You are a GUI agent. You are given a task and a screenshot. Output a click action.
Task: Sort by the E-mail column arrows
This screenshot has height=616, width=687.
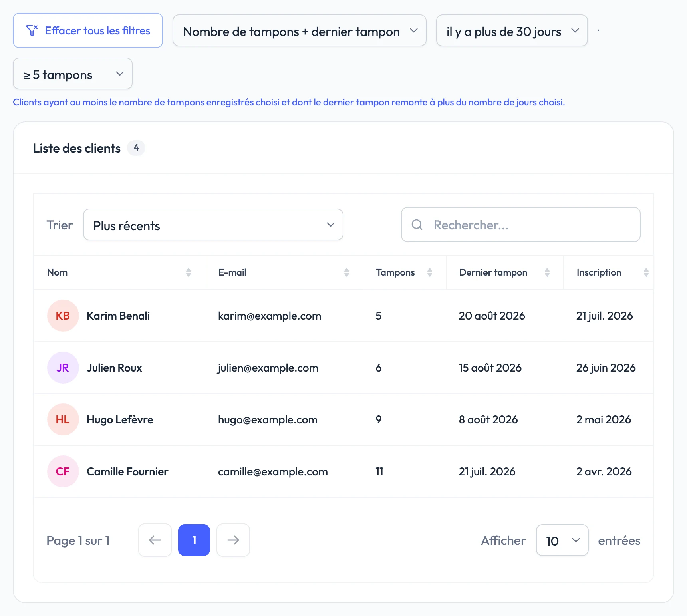(x=347, y=272)
